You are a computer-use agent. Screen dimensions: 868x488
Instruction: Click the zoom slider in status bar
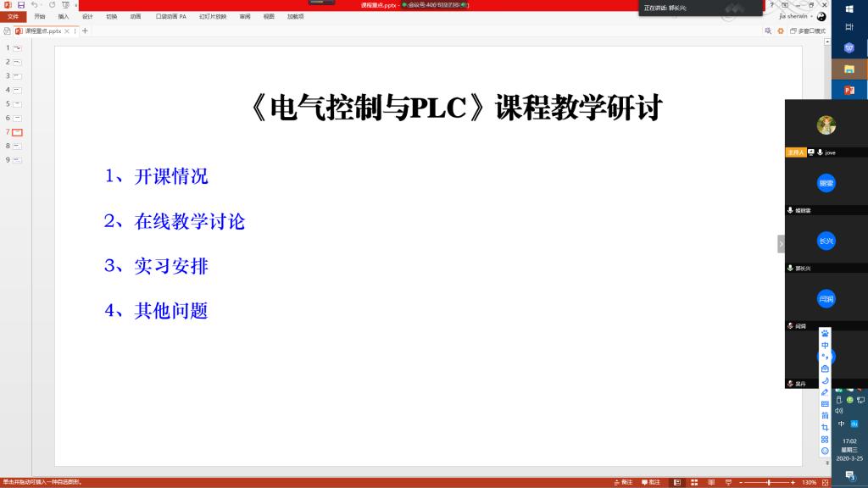click(x=768, y=482)
